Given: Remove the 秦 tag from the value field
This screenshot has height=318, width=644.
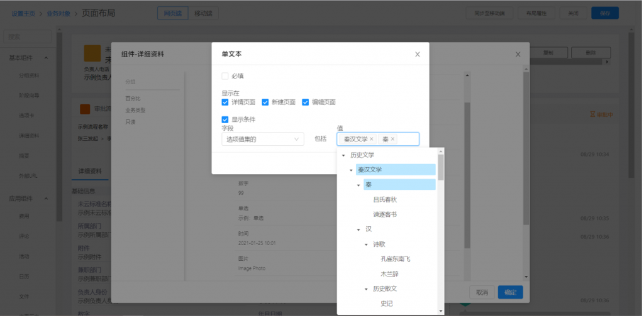Looking at the screenshot, I should [x=393, y=139].
